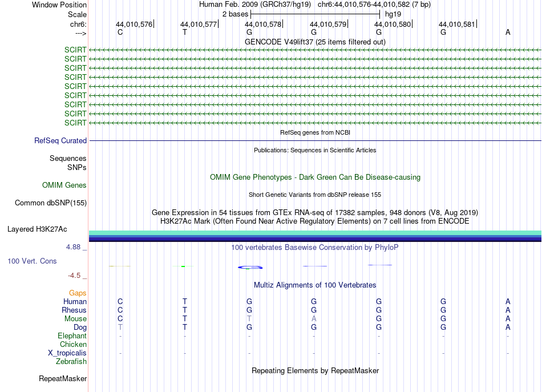Image resolution: width=542 pixels, height=392 pixels.
Task: Click the Common dbSNP(155) label
Action: pyautogui.click(x=51, y=203)
